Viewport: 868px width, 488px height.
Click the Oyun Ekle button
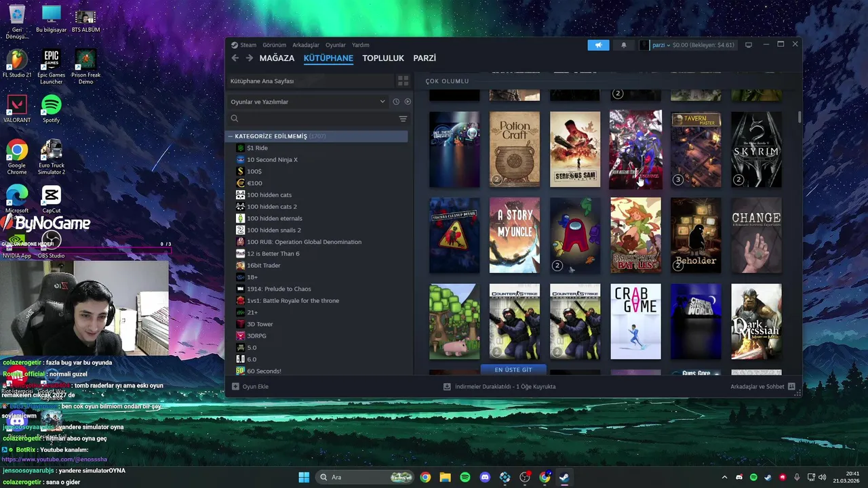tap(250, 386)
